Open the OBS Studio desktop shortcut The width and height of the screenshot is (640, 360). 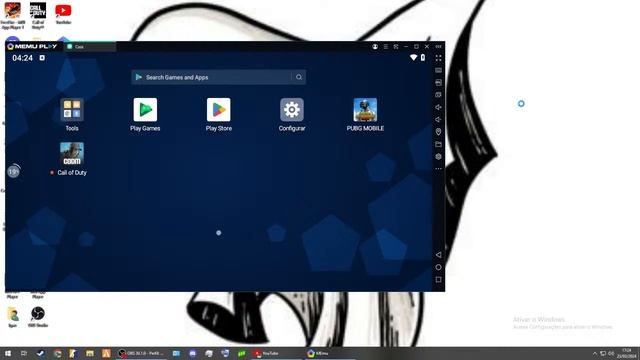click(x=38, y=317)
